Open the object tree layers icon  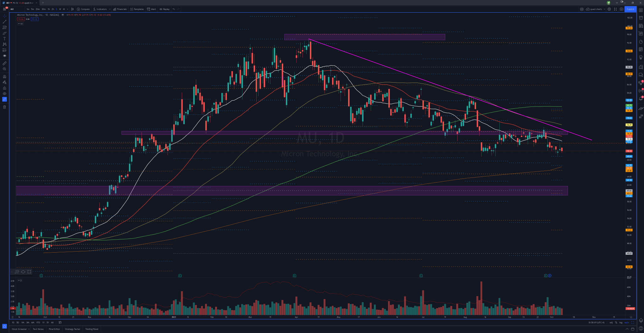[641, 320]
